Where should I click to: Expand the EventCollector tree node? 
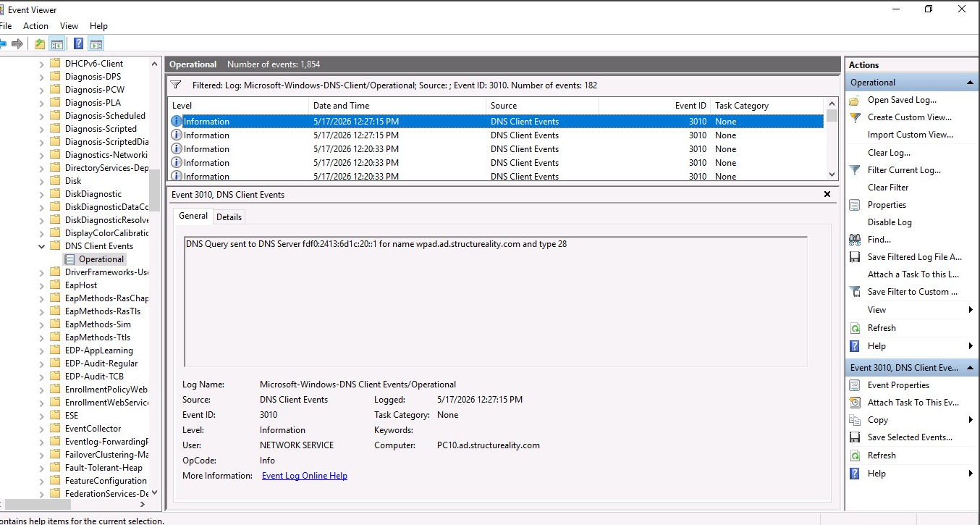42,429
